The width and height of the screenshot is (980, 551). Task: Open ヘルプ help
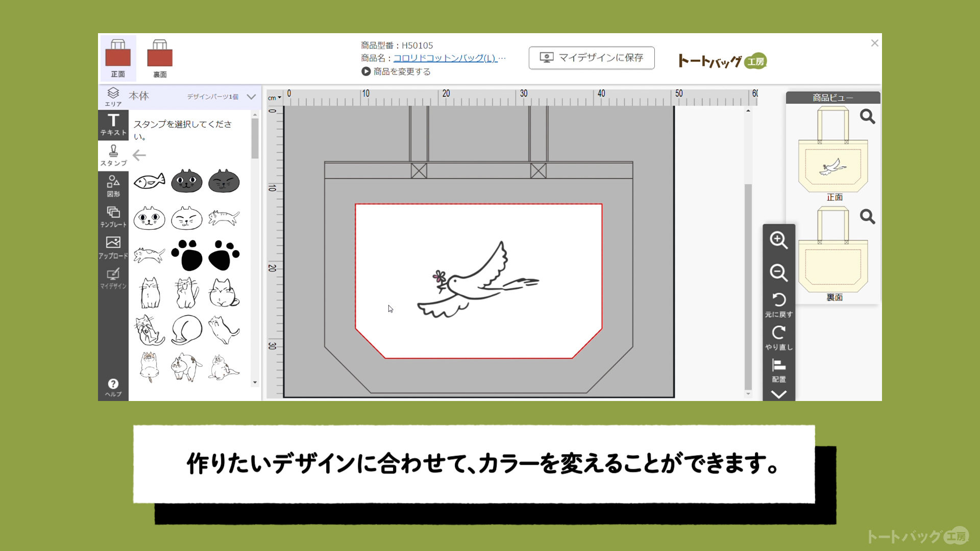113,388
